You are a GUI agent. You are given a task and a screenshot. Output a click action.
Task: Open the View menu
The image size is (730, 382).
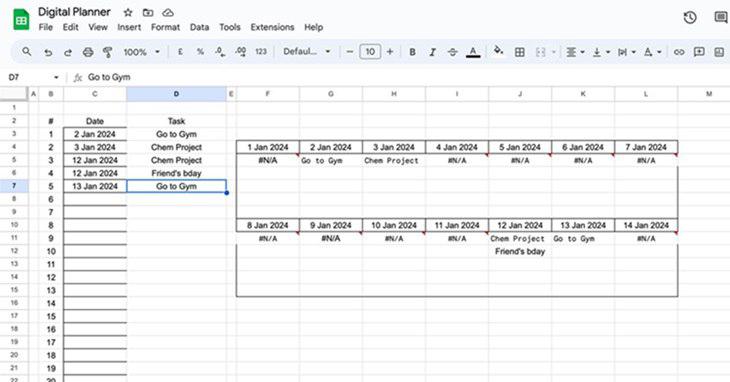tap(98, 27)
